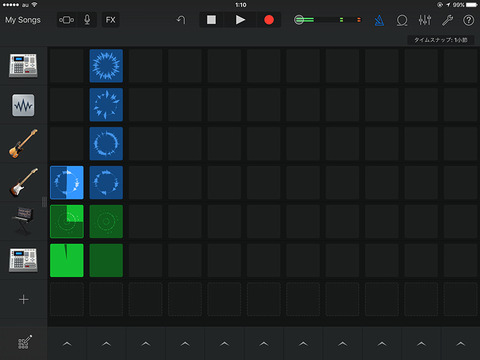Add a new track with plus
Image resolution: width=480 pixels, height=360 pixels.
[23, 299]
